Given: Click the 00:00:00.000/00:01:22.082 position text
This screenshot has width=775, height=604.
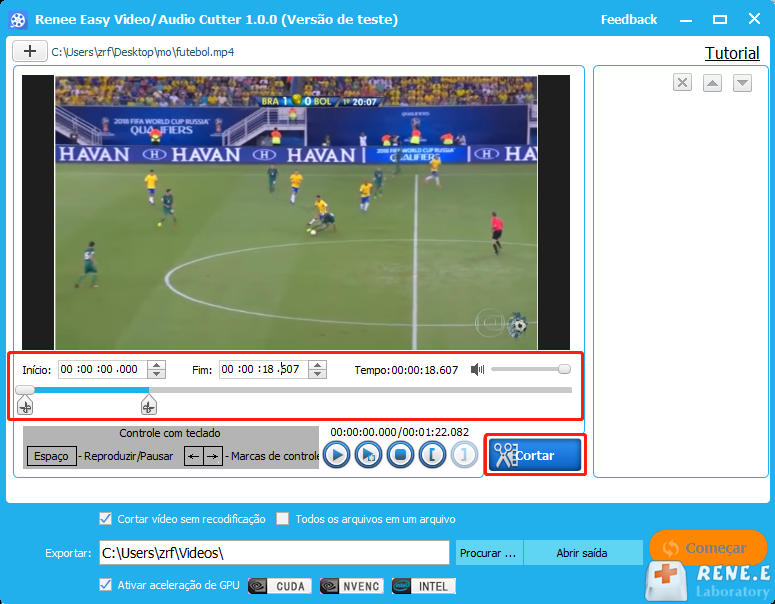Looking at the screenshot, I should pos(399,432).
